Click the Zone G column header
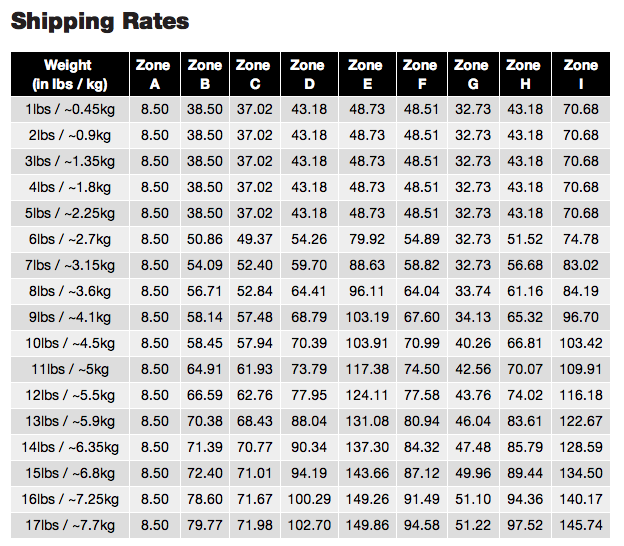The width and height of the screenshot is (624, 546). click(x=471, y=74)
